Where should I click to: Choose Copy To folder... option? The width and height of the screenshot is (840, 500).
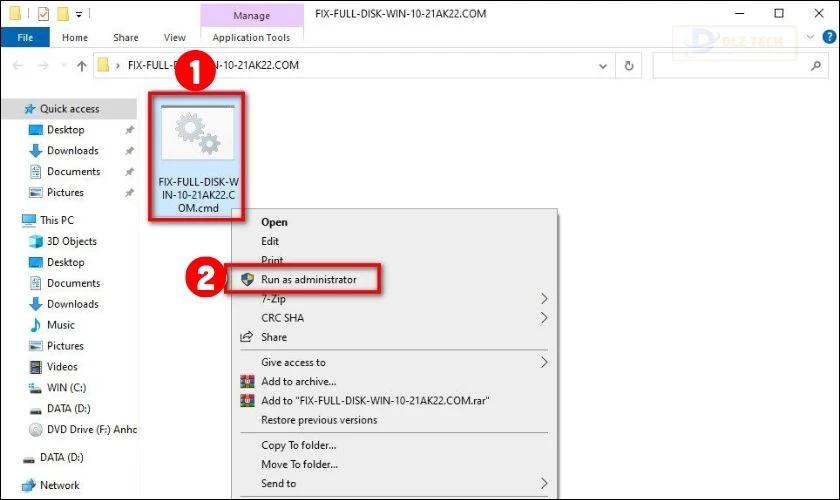click(298, 445)
